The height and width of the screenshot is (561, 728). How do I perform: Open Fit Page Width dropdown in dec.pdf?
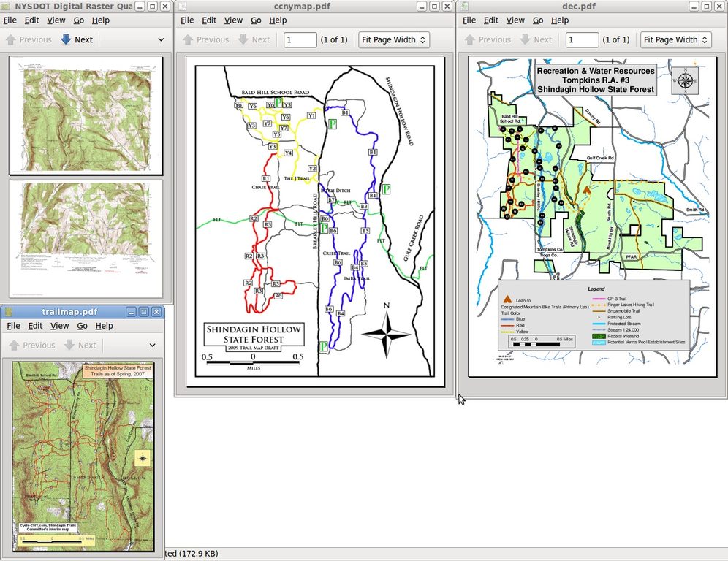pyautogui.click(x=675, y=39)
